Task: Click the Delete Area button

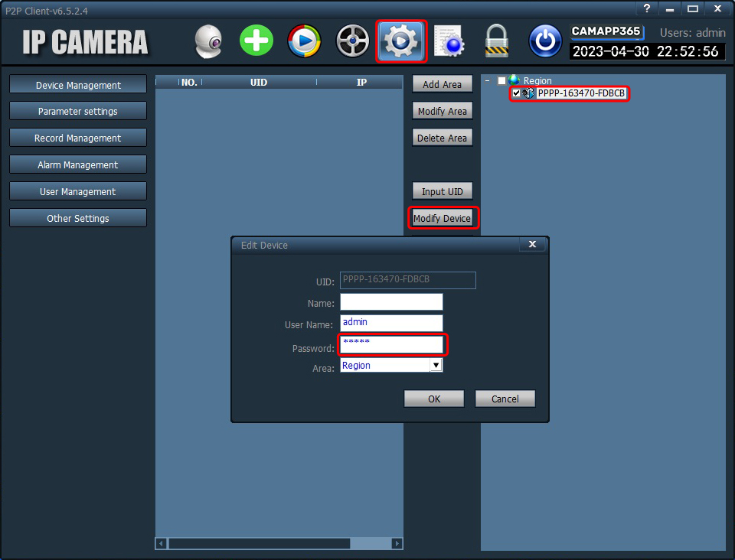Action: pyautogui.click(x=442, y=138)
